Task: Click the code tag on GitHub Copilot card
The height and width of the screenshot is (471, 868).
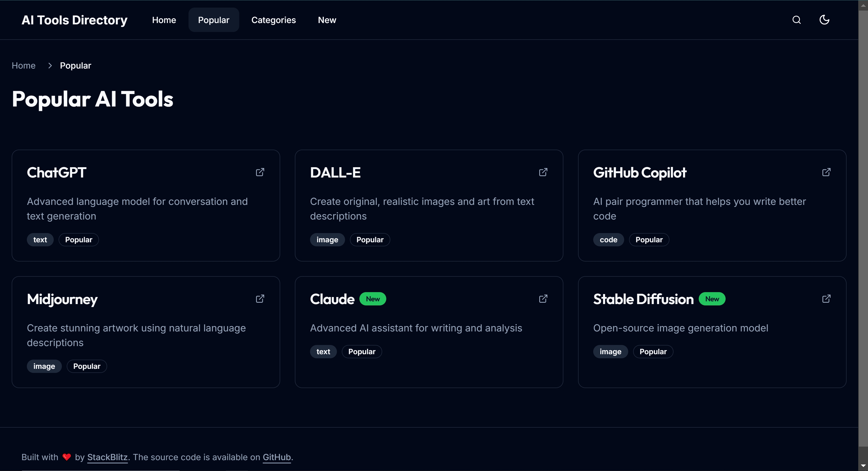Action: 608,240
